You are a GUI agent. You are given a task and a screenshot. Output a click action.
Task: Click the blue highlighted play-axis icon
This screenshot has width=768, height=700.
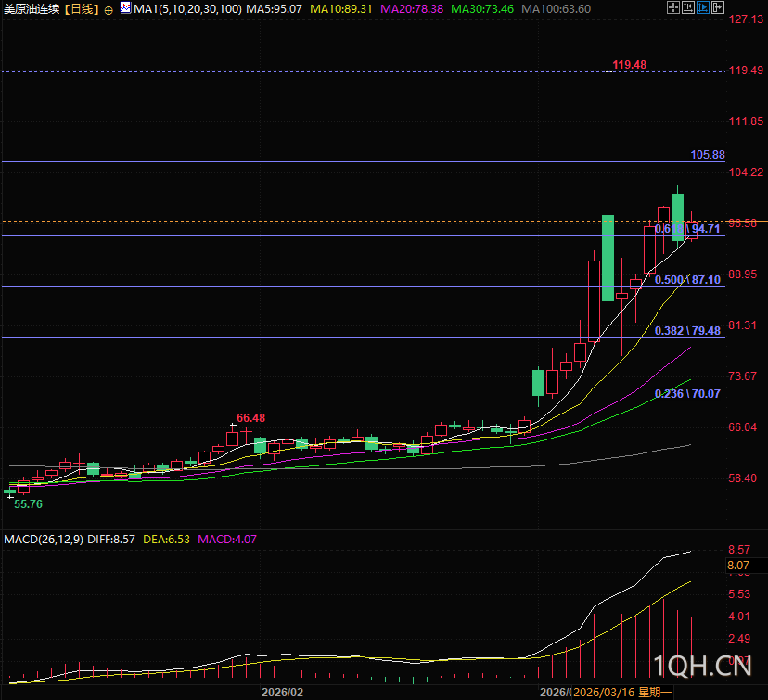[x=703, y=7]
